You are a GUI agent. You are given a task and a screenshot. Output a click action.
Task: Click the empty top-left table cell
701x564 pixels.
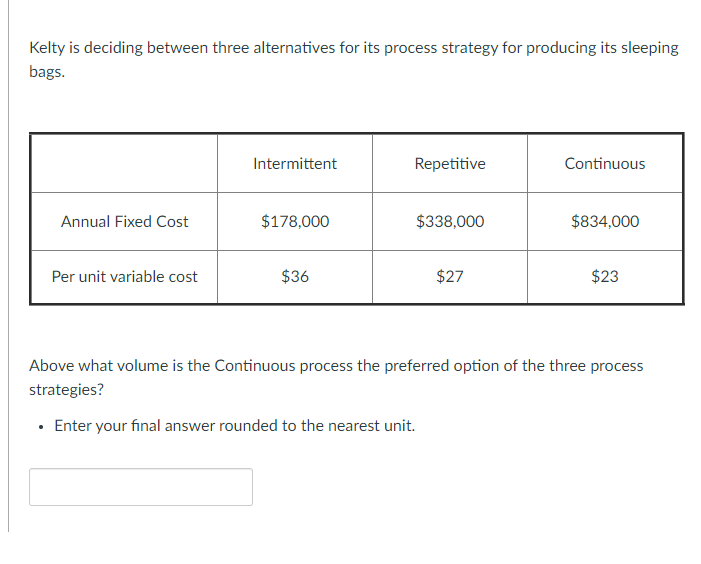(x=125, y=164)
